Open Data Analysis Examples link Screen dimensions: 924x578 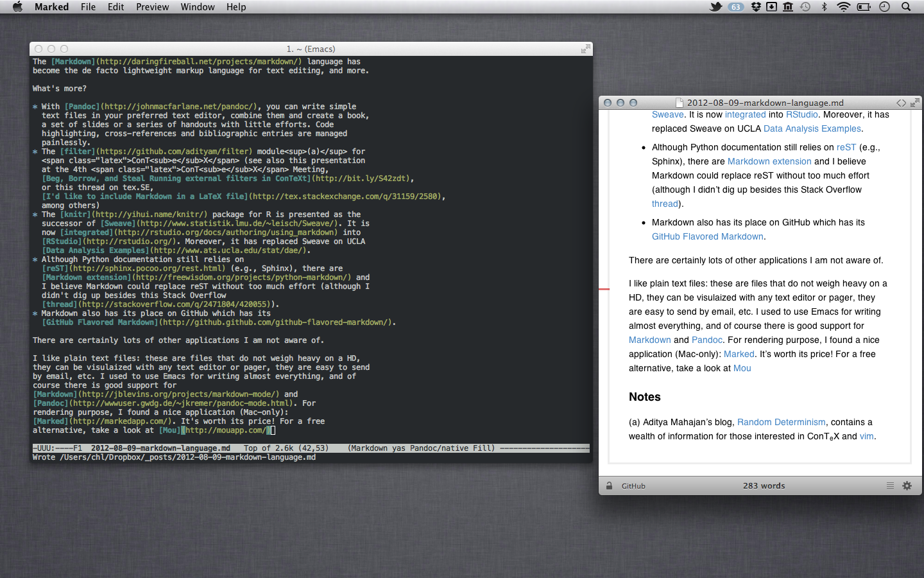point(812,128)
